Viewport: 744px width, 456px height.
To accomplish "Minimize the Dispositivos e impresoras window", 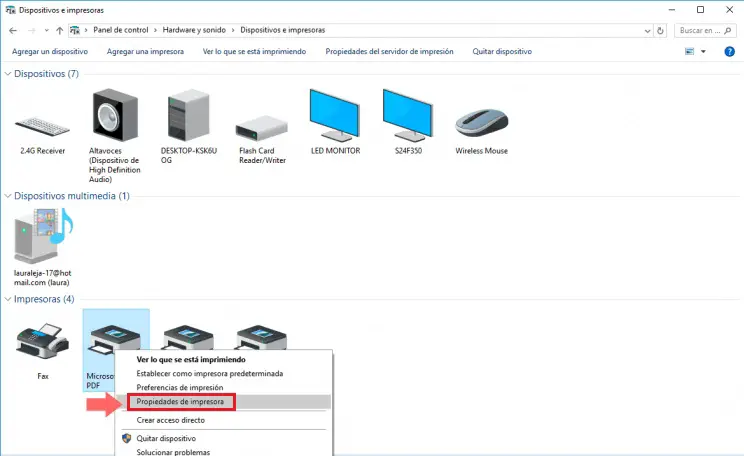I will tap(671, 9).
